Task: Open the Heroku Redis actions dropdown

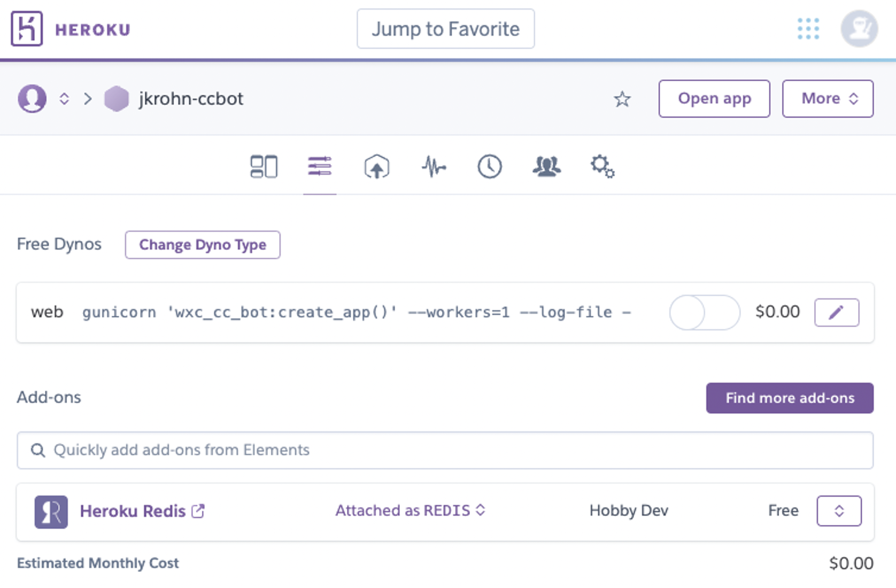Action: pyautogui.click(x=839, y=511)
